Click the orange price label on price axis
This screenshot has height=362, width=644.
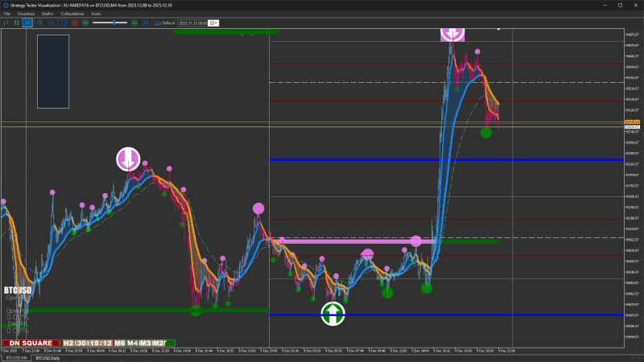pos(632,122)
